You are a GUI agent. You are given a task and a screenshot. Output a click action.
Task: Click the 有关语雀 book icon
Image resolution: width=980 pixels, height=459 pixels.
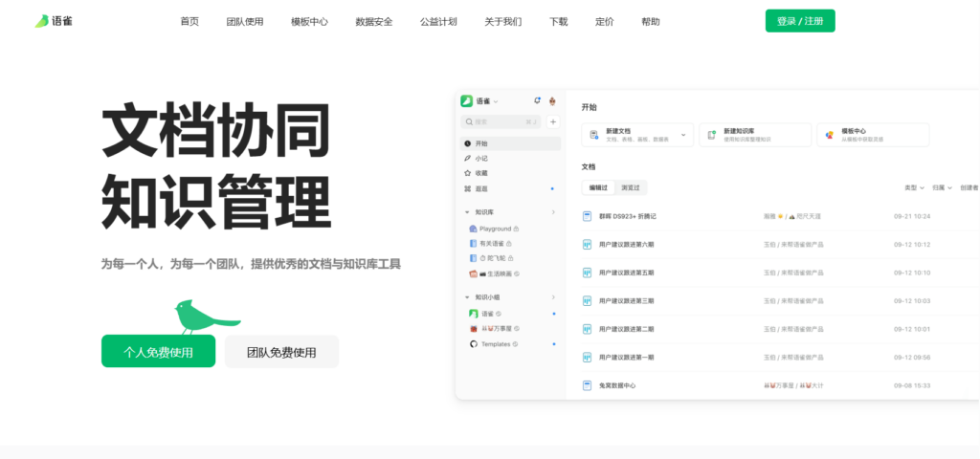(473, 243)
